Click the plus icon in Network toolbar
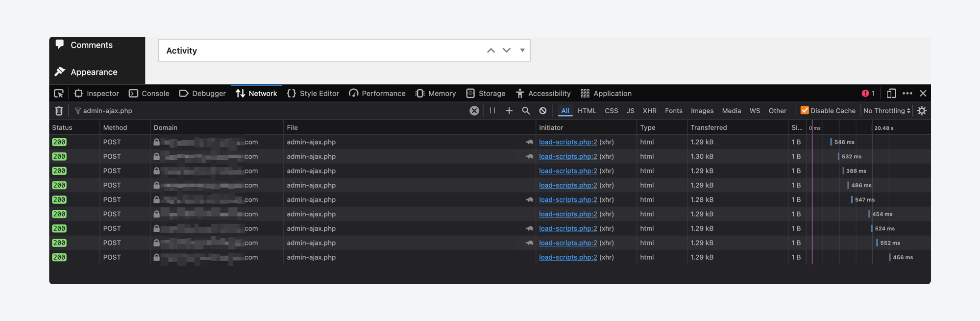The height and width of the screenshot is (321, 980). coord(509,111)
